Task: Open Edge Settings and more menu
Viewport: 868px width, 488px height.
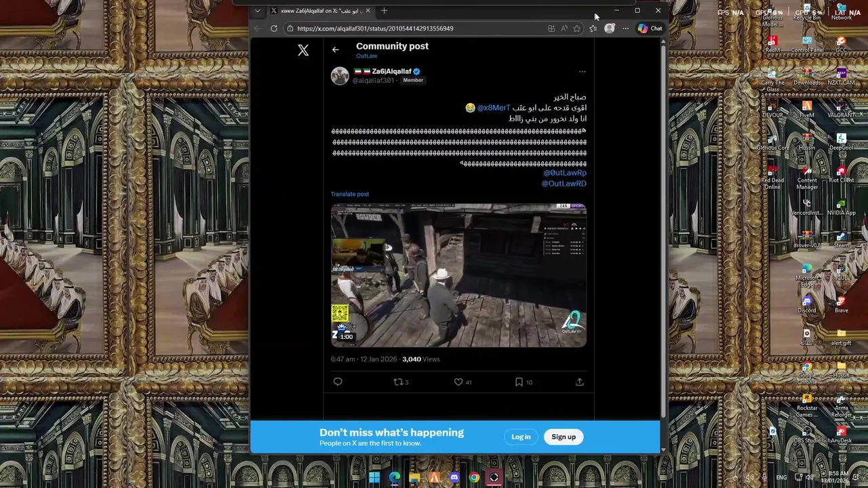Action: (x=625, y=28)
